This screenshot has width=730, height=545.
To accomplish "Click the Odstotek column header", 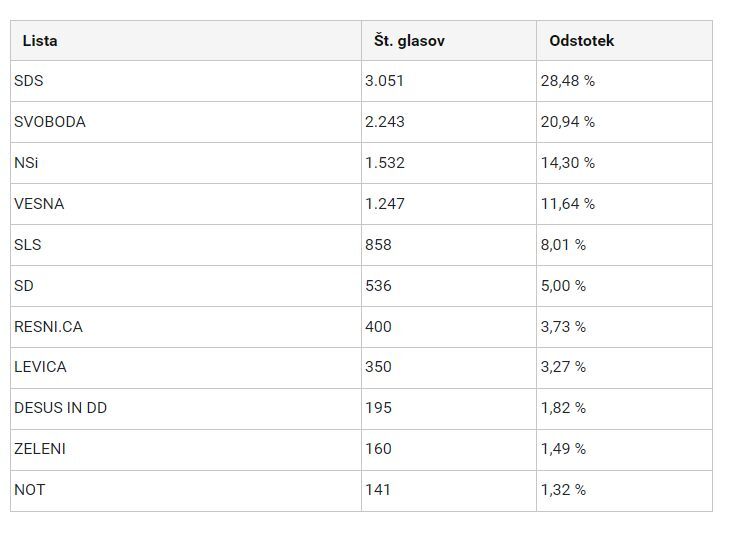I will (581, 41).
